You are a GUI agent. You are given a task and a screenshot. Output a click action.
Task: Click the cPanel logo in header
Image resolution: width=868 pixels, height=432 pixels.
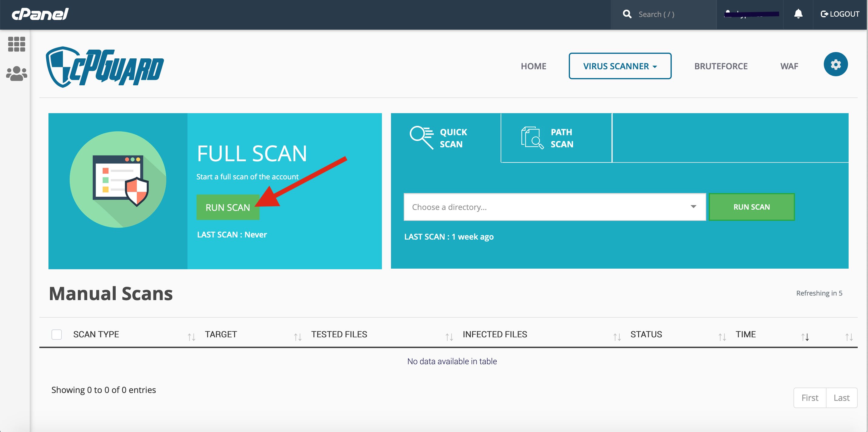point(40,14)
